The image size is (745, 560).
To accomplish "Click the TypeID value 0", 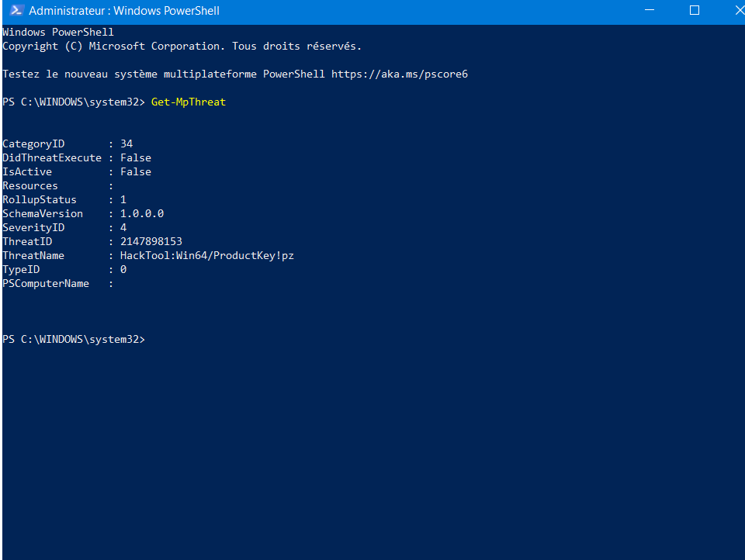I will coord(123,270).
